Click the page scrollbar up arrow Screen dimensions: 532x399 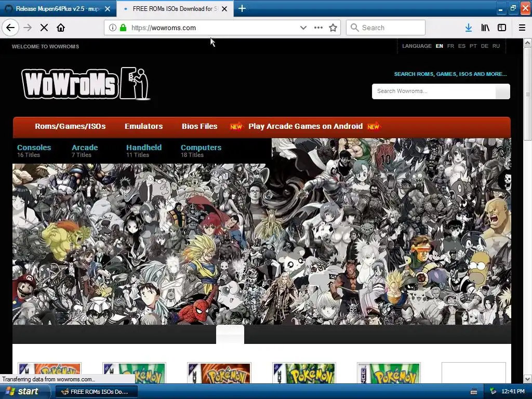(x=527, y=43)
